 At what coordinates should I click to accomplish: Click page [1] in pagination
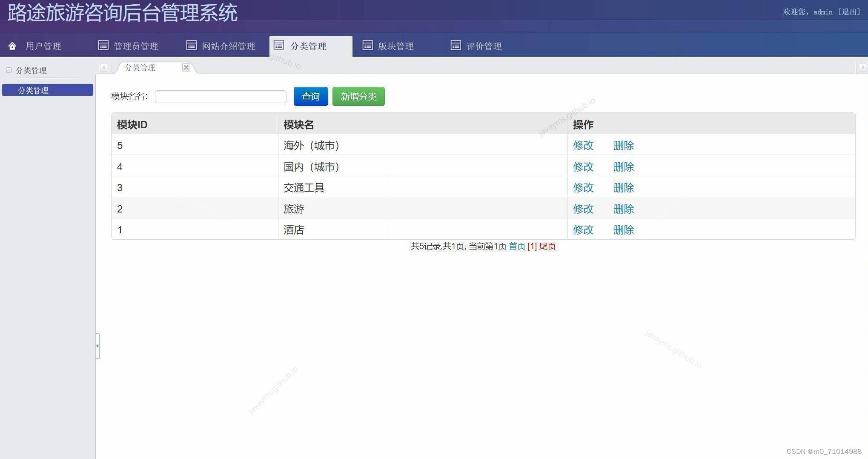pos(532,247)
